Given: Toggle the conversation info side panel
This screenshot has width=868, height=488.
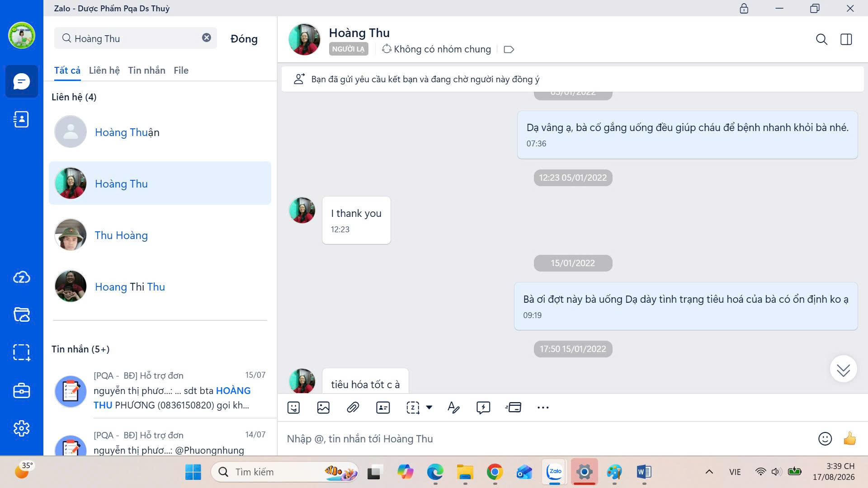Looking at the screenshot, I should pos(846,39).
